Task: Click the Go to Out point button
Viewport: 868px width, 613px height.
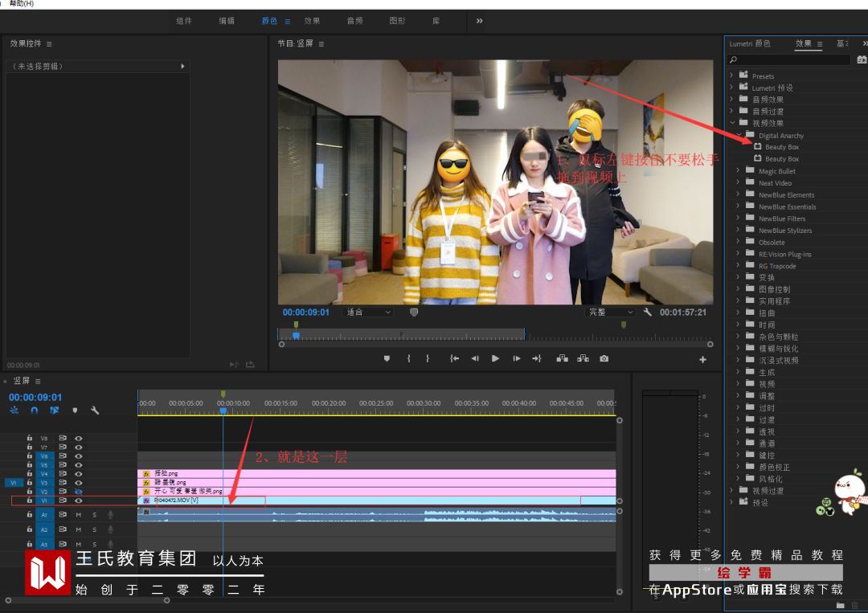Action: pos(536,358)
